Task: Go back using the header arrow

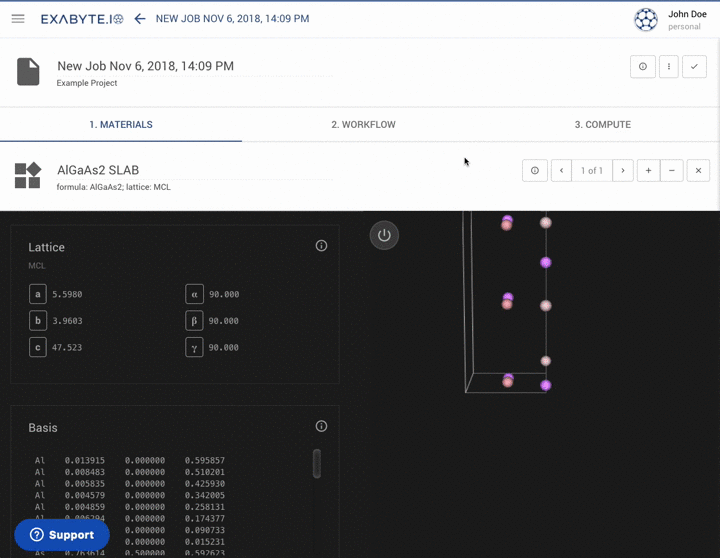Action: coord(140,19)
